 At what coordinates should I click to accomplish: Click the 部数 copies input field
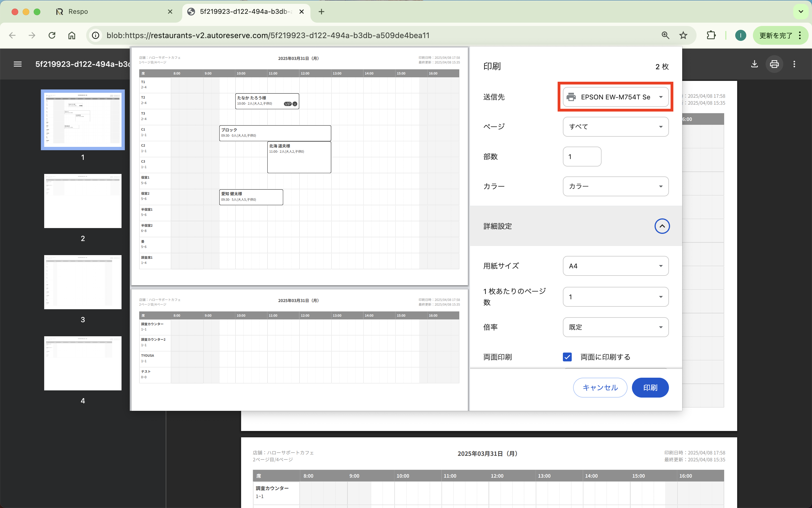coord(582,157)
